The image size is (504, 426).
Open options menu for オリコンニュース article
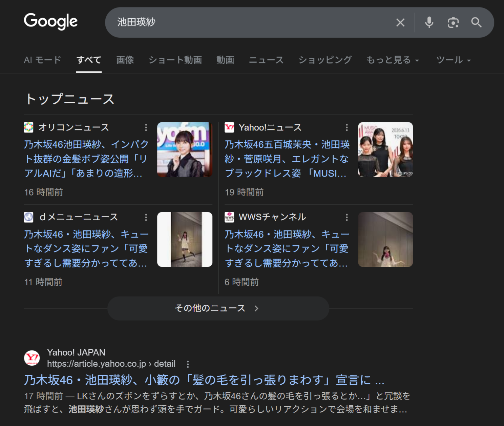pos(146,127)
